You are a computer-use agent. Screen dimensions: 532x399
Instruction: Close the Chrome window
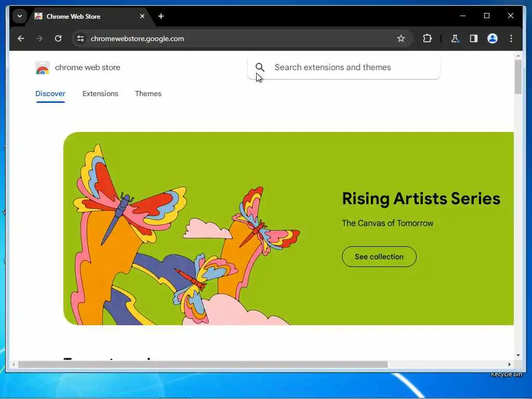(510, 16)
